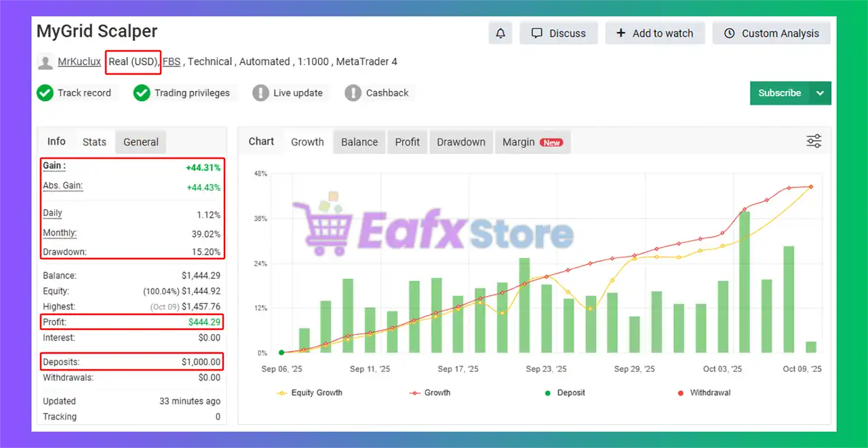
Task: Click the Cashback exclamation icon
Action: point(353,93)
